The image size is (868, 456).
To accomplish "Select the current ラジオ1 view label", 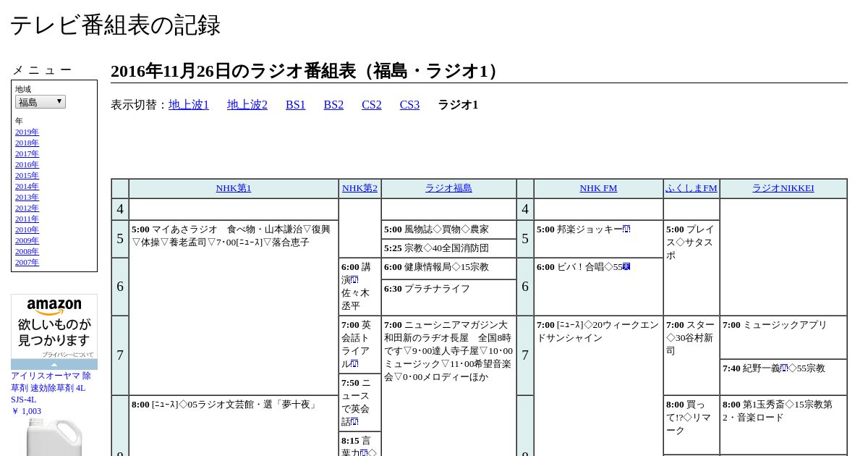I will click(x=458, y=105).
